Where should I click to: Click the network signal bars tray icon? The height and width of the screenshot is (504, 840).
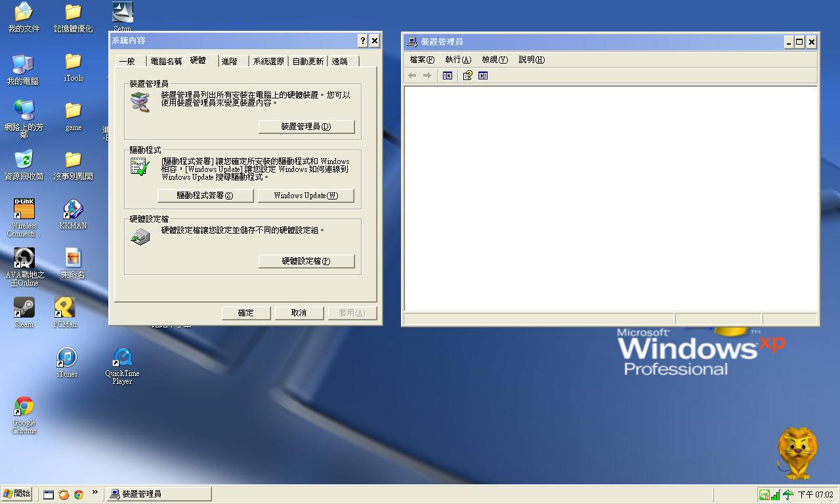tap(776, 495)
